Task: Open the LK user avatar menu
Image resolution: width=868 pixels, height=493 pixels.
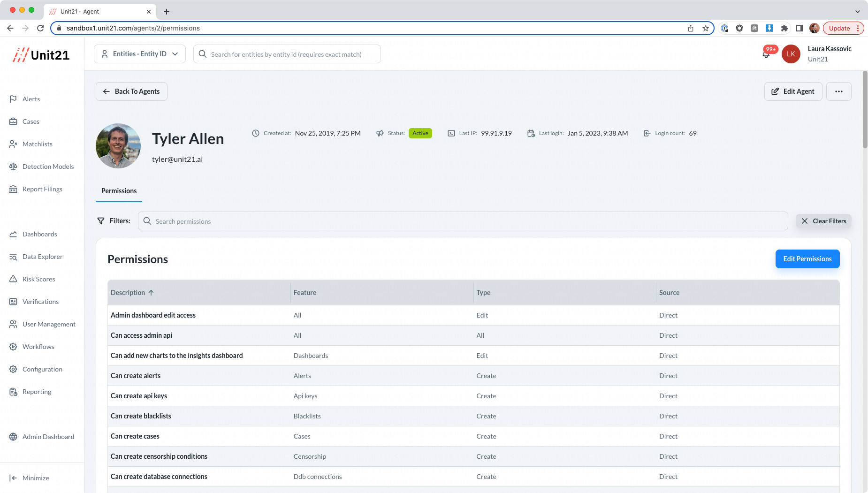Action: pyautogui.click(x=791, y=54)
